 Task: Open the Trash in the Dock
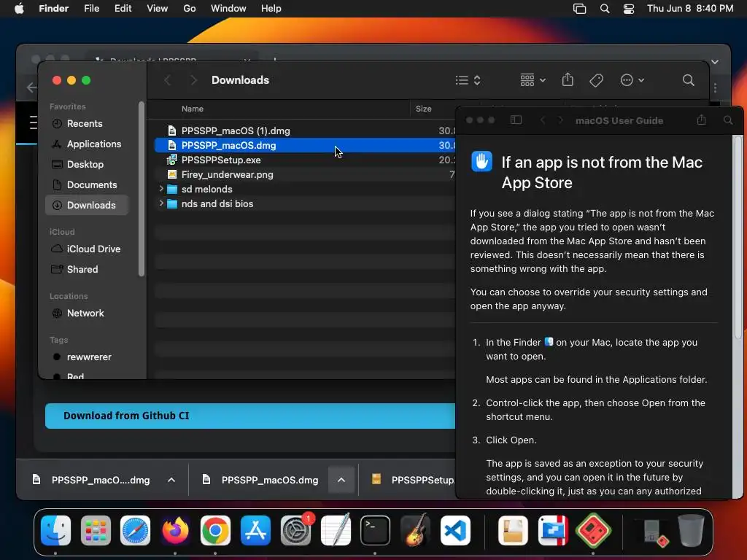click(691, 530)
